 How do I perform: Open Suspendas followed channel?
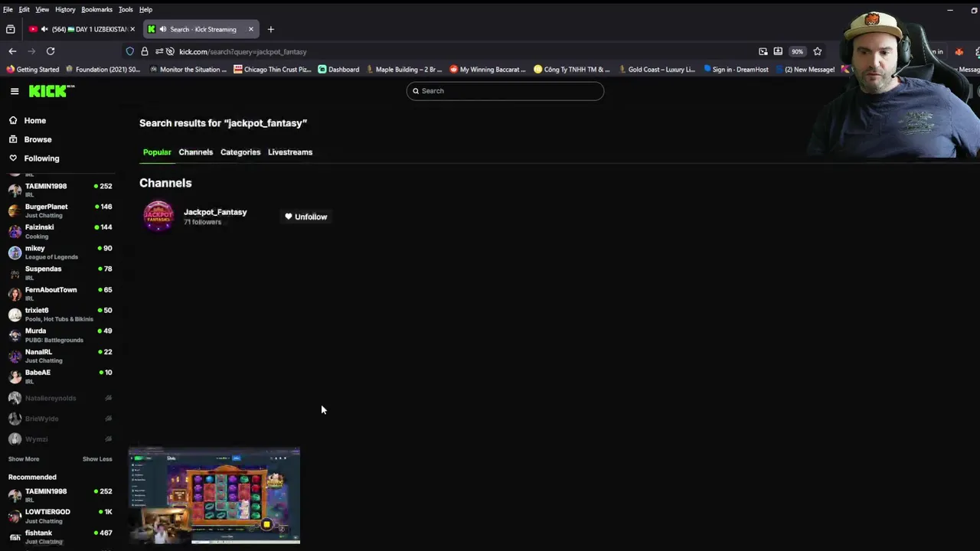(60, 272)
